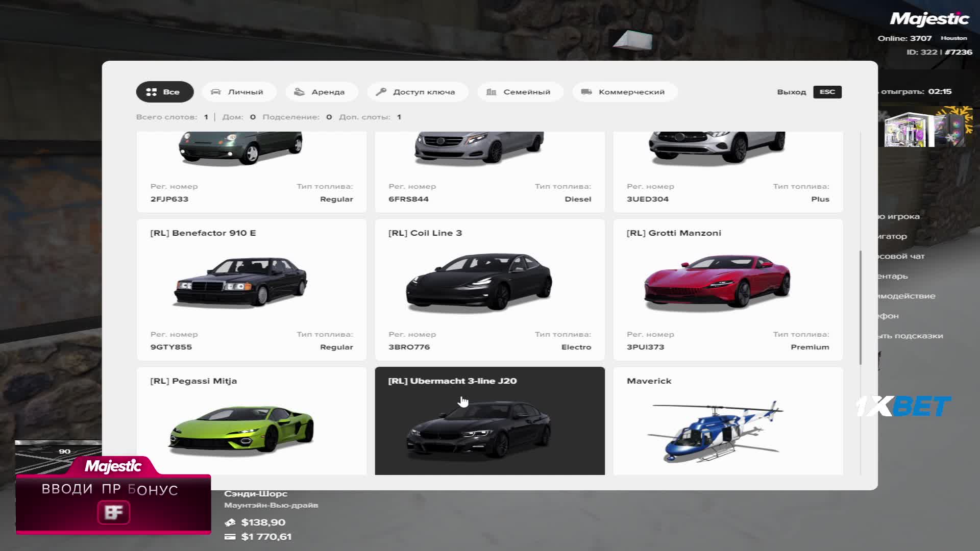
Task: Select the [RL] Coil Line 3 card
Action: (x=489, y=290)
